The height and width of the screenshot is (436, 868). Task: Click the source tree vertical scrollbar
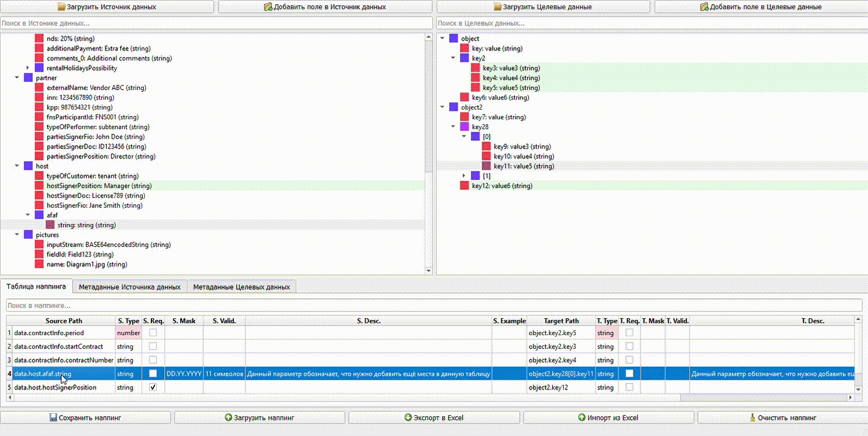[x=429, y=154]
